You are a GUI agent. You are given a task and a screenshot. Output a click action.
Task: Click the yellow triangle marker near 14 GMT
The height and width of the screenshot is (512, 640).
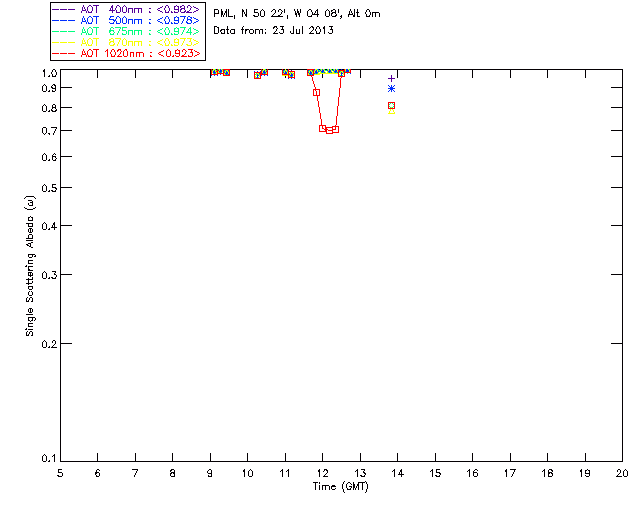[x=391, y=111]
